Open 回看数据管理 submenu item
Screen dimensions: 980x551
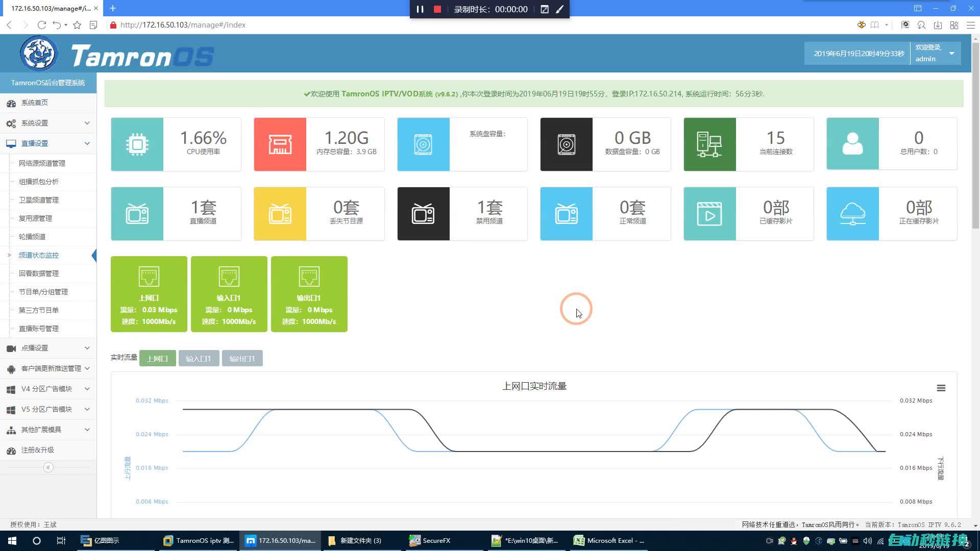click(x=39, y=273)
